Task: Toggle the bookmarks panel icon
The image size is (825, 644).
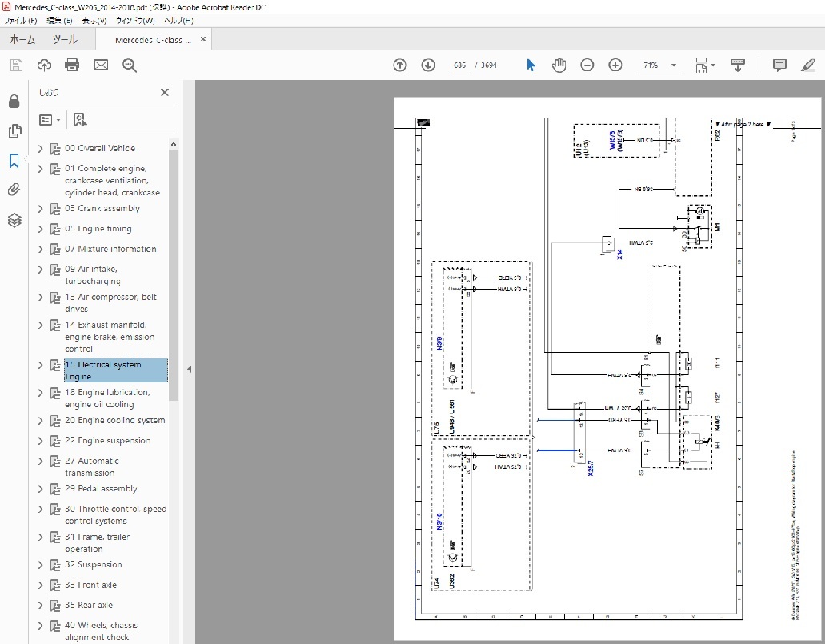Action: [14, 161]
